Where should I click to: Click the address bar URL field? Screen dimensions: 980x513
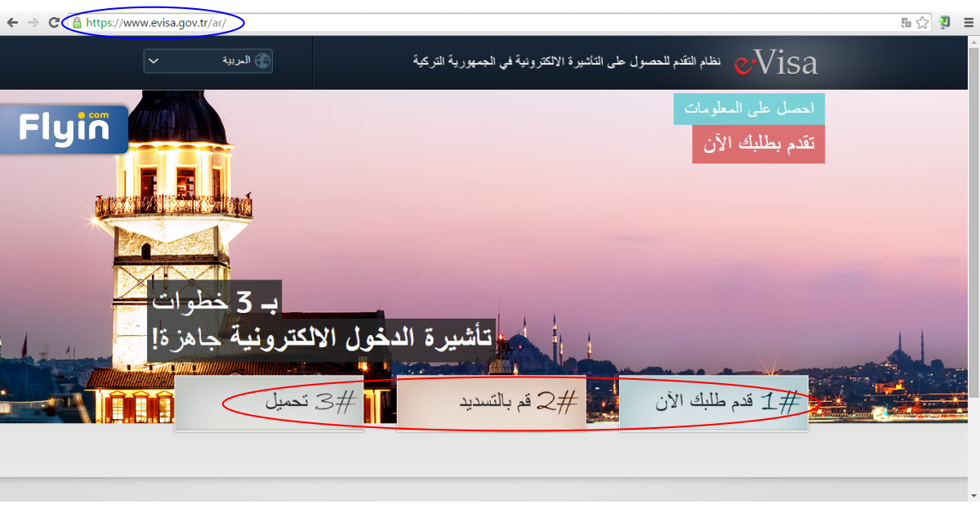coord(490,23)
